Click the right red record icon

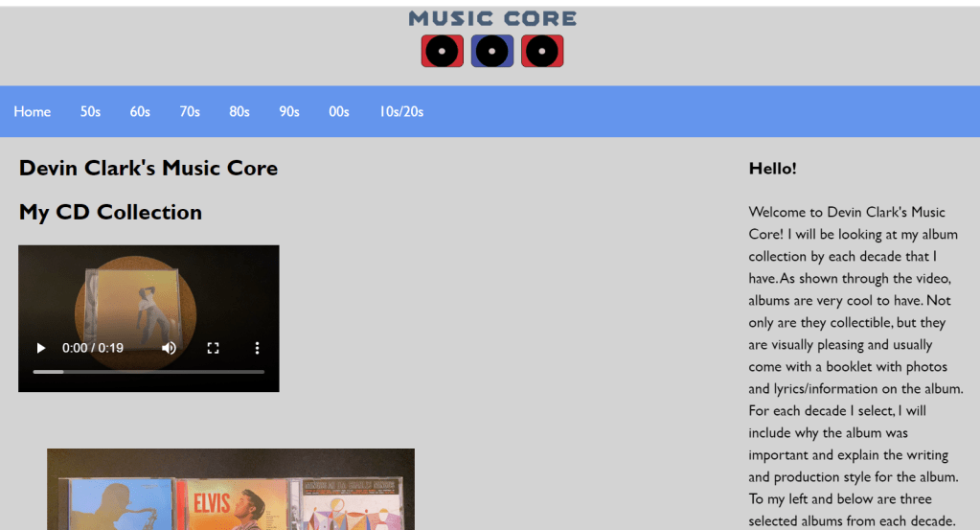[542, 51]
